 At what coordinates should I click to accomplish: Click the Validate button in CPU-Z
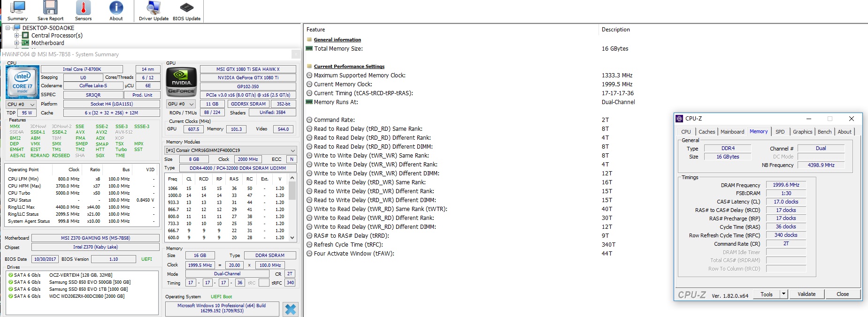(x=807, y=294)
